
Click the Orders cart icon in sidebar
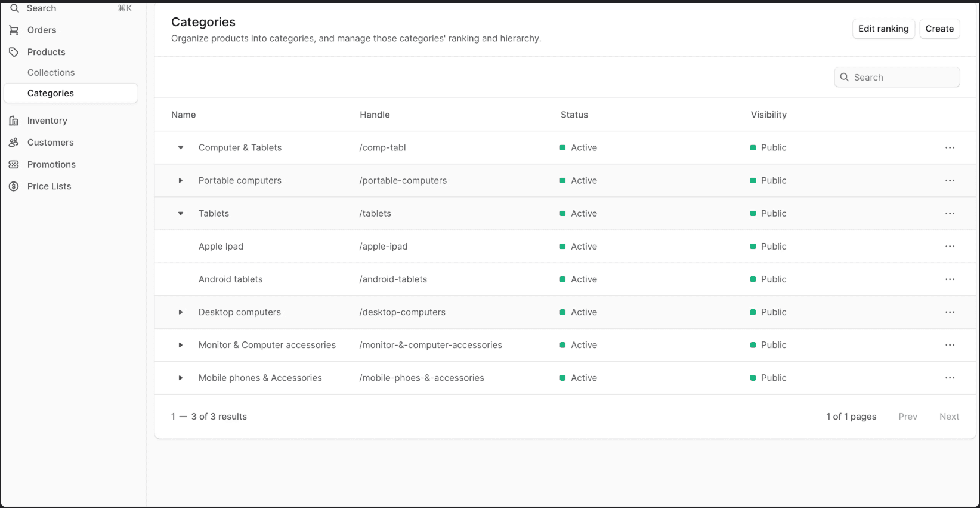[x=14, y=30]
